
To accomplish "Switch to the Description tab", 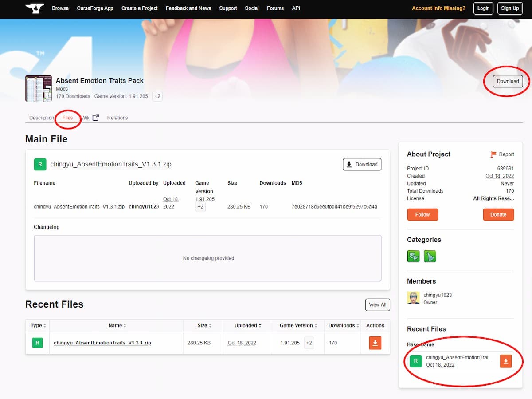I will click(42, 118).
